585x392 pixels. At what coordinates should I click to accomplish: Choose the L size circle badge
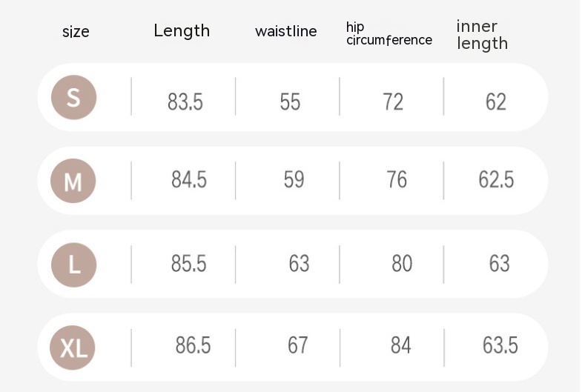coord(73,264)
